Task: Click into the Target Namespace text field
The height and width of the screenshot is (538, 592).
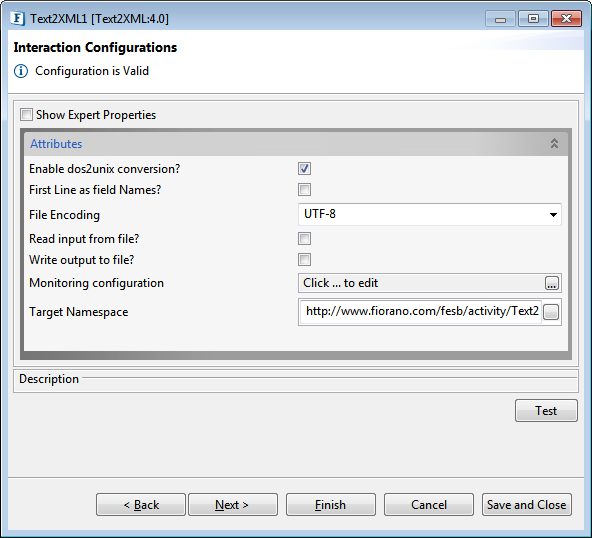Action: 421,312
